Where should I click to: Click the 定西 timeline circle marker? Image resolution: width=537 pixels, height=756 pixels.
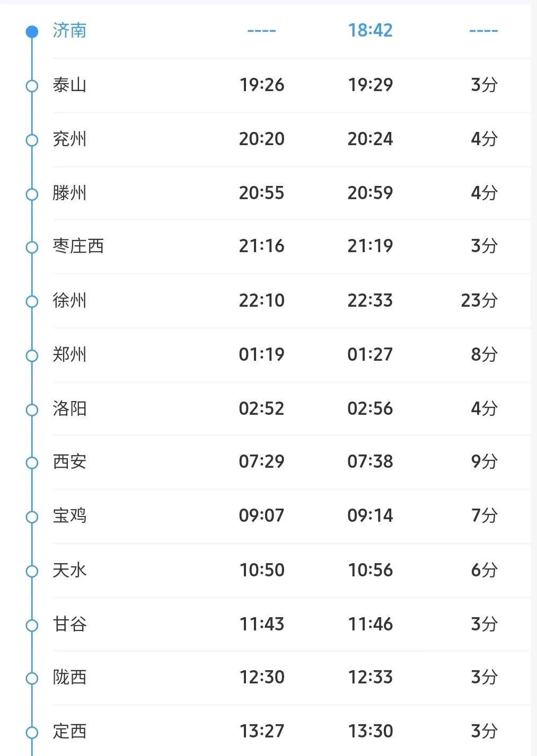coord(32,732)
